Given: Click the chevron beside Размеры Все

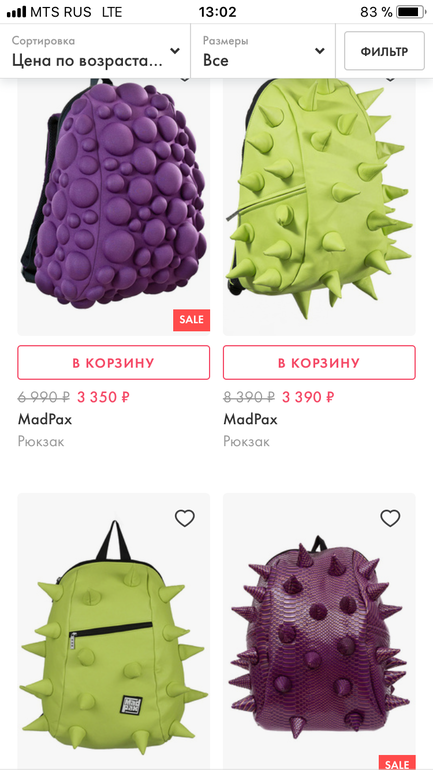Looking at the screenshot, I should point(320,51).
